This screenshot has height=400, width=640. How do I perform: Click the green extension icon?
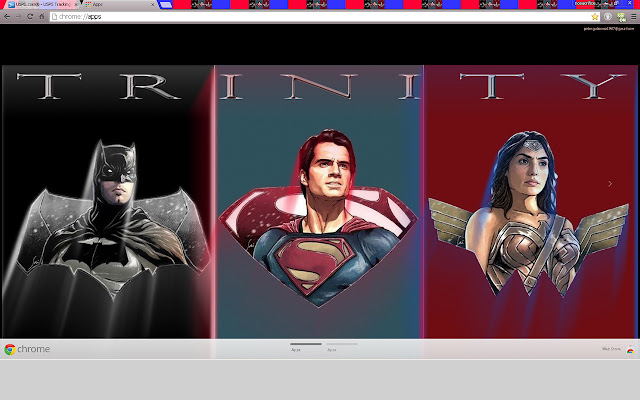621,17
